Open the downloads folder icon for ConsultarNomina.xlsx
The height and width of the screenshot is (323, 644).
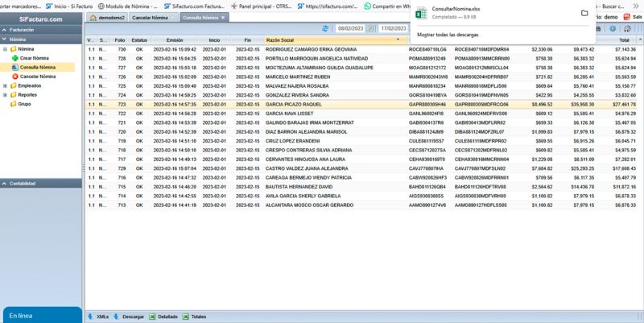pos(584,13)
